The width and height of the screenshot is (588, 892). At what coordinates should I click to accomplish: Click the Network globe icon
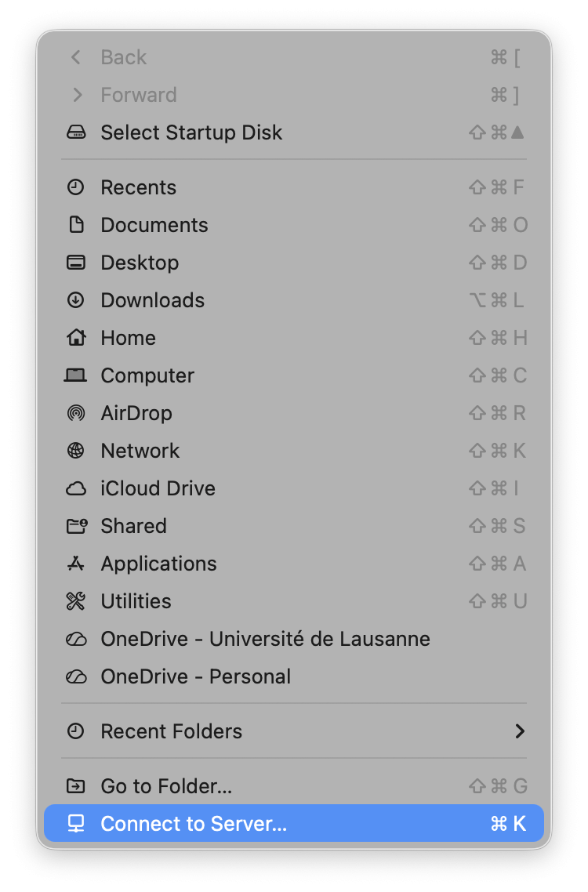[76, 451]
